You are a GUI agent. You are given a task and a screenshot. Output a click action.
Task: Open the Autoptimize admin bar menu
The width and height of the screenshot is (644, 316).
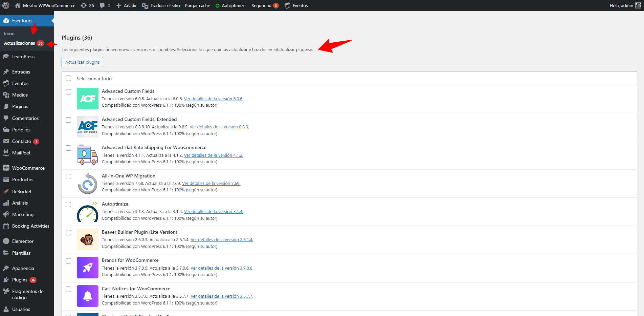[x=230, y=5]
